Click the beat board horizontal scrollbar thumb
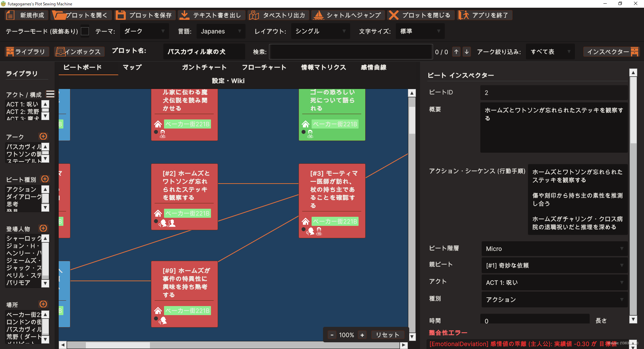This screenshot has height=349, width=644. [x=118, y=345]
